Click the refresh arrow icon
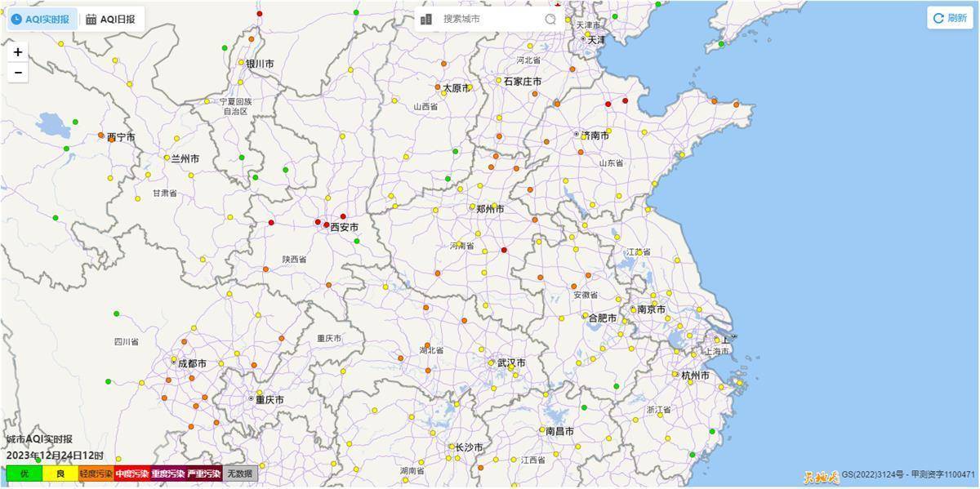Viewport: 980px width, 489px height. 938,18
